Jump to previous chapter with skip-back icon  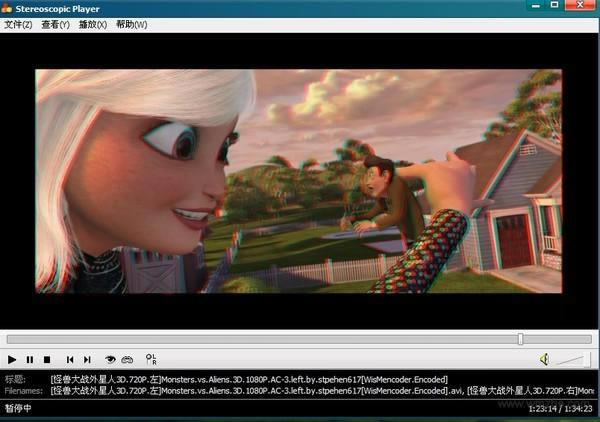[x=70, y=359]
